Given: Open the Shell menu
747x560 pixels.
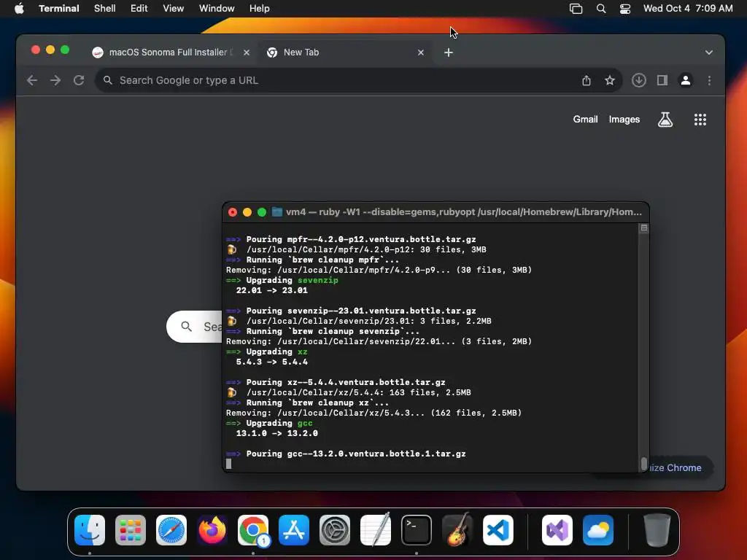Looking at the screenshot, I should click(x=104, y=8).
